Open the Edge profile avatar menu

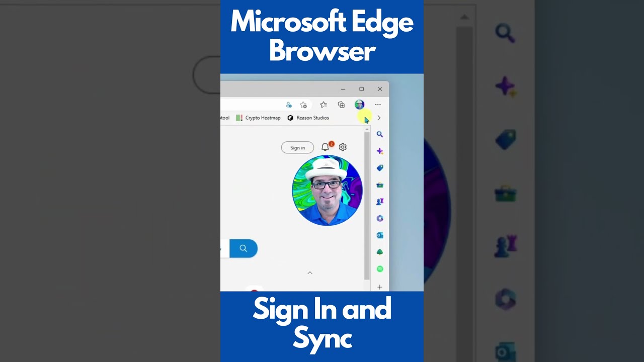(x=359, y=105)
